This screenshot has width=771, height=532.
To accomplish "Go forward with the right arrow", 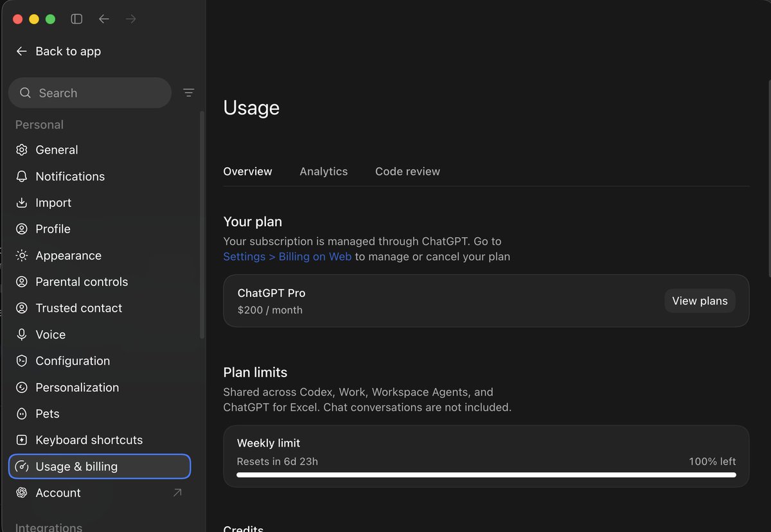I will (x=130, y=19).
